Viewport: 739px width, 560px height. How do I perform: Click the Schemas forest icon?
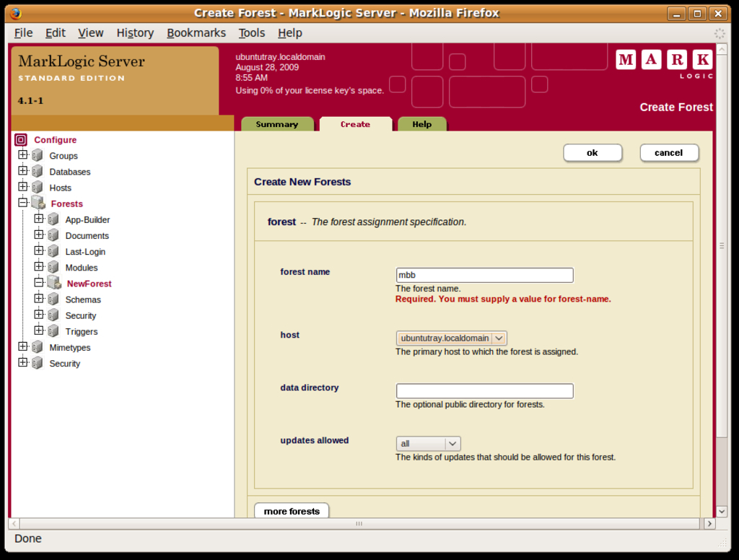(53, 299)
